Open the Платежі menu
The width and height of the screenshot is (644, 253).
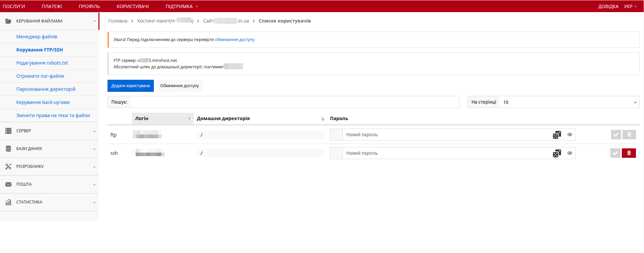[52, 6]
